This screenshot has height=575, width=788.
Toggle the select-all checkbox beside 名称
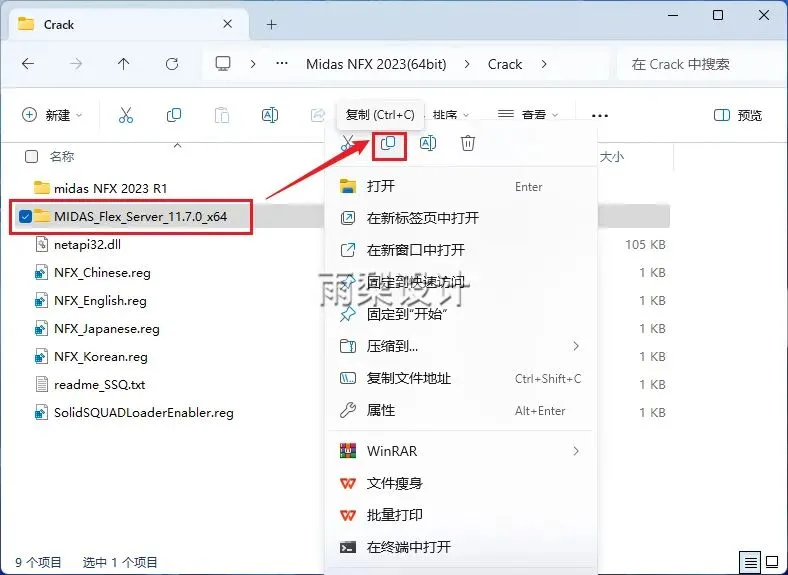coord(31,156)
